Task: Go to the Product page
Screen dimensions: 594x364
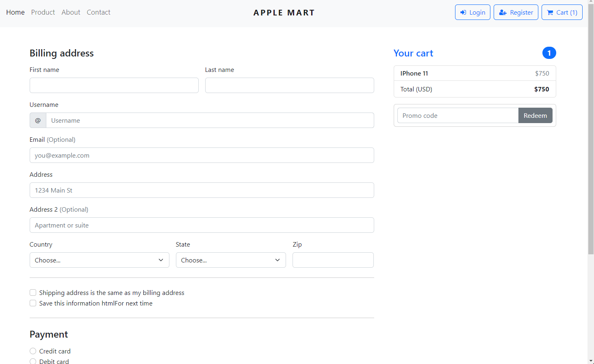Action: (x=43, y=12)
